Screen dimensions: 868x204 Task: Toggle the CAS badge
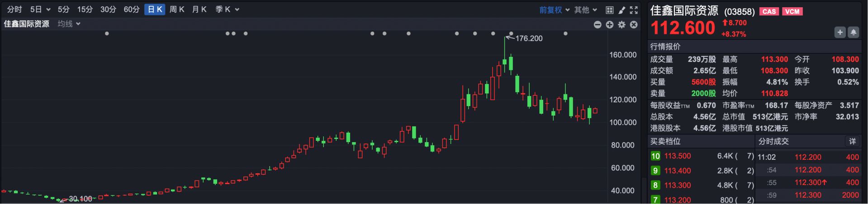769,12
